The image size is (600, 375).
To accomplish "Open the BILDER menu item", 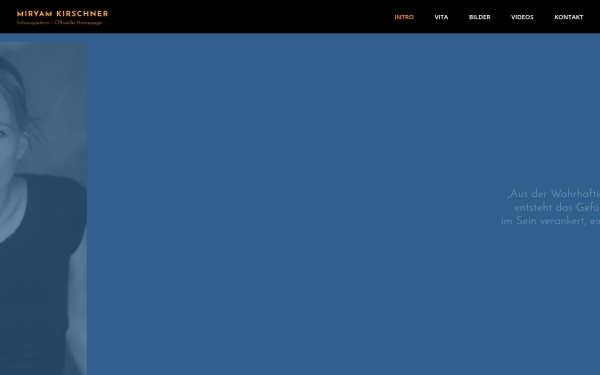I will (479, 17).
